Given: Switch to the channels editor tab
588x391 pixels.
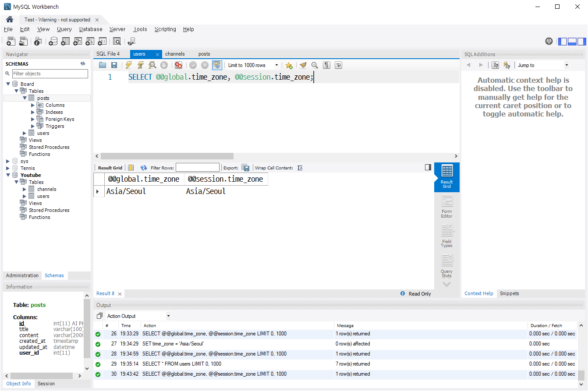Looking at the screenshot, I should 175,54.
